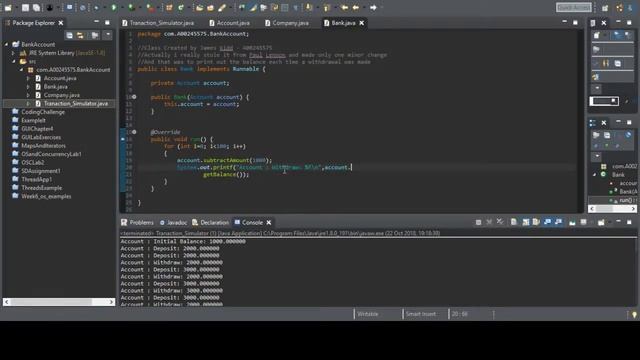
Task: Click the green Run button
Action: (x=114, y=7)
